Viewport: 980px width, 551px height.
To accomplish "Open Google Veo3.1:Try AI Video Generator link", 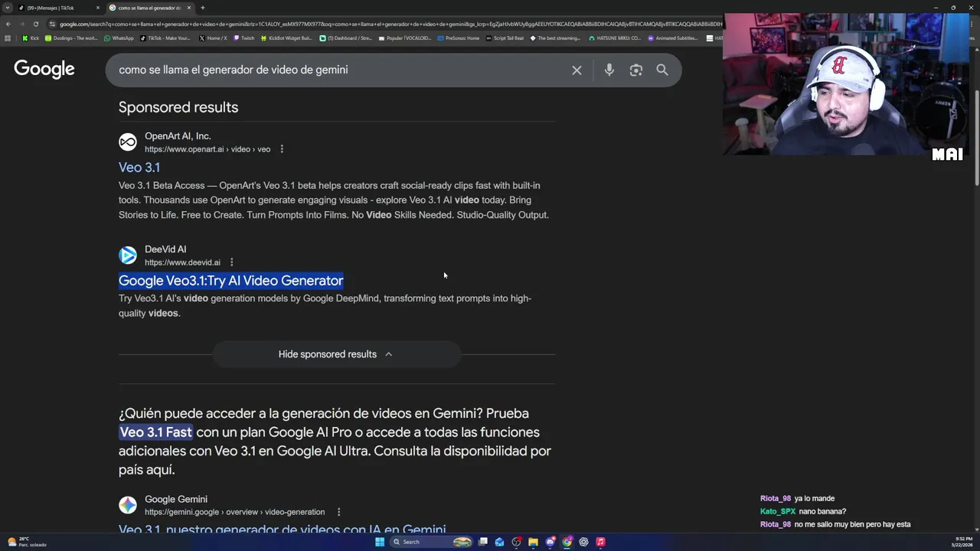I will 231,281.
